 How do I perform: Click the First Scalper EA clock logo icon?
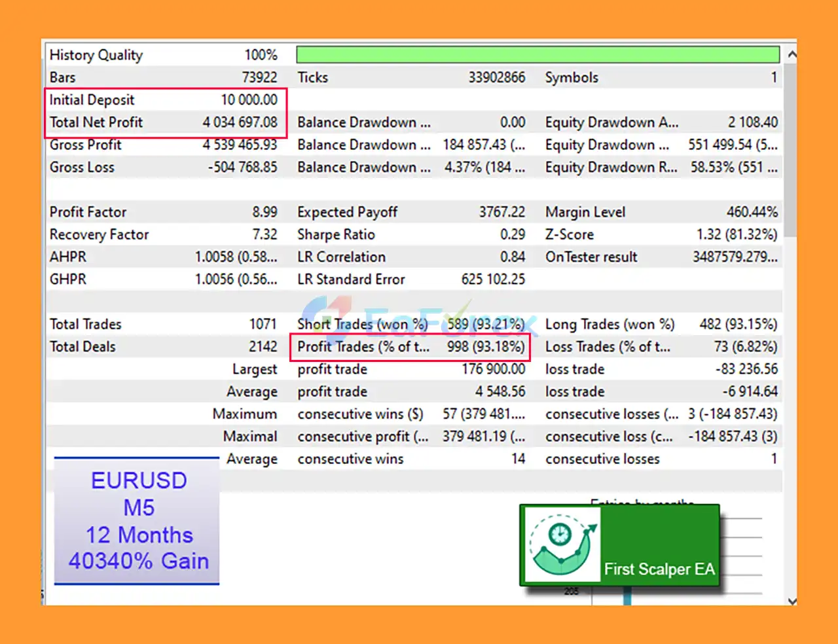tap(562, 545)
